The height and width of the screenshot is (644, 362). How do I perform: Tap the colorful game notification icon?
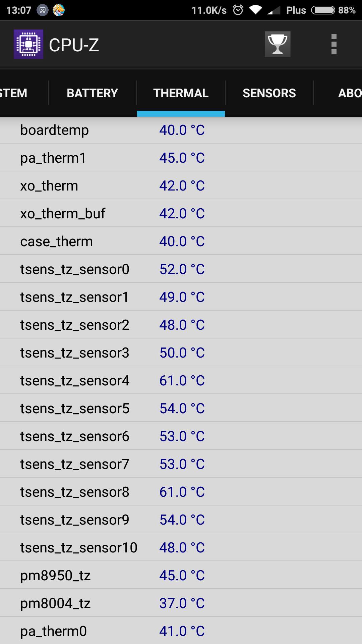coord(59,10)
